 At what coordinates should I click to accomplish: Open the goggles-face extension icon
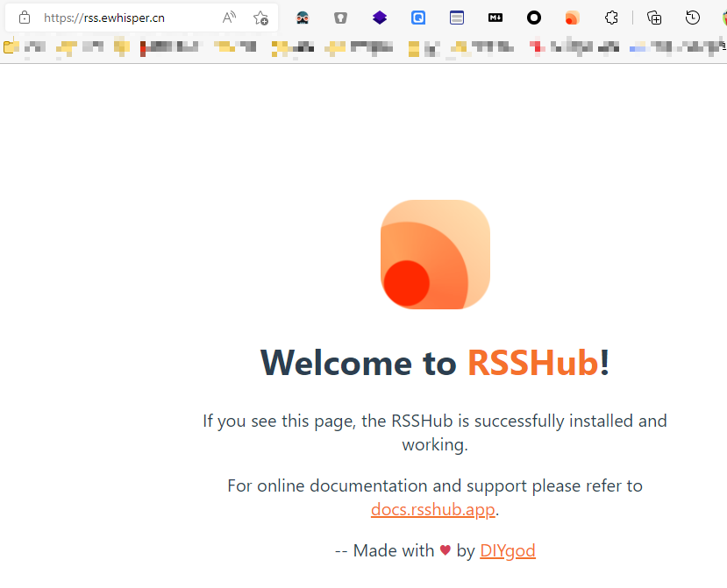[x=303, y=18]
